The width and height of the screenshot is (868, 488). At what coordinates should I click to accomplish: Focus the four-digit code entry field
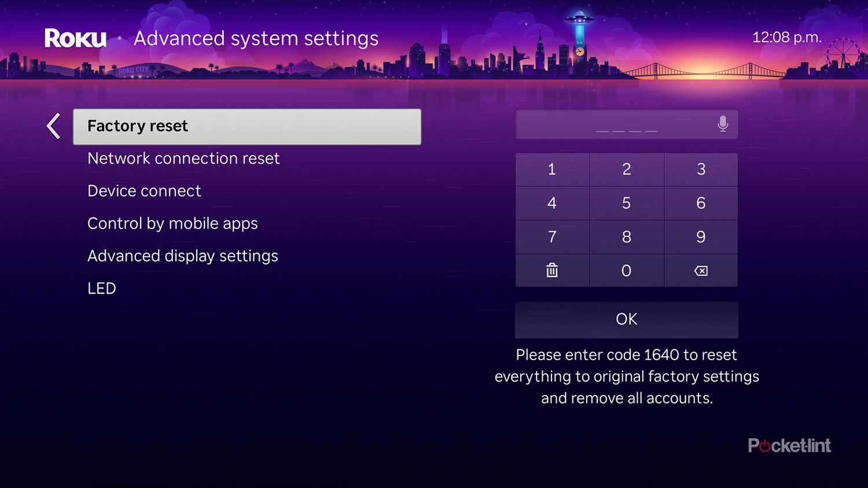(627, 124)
